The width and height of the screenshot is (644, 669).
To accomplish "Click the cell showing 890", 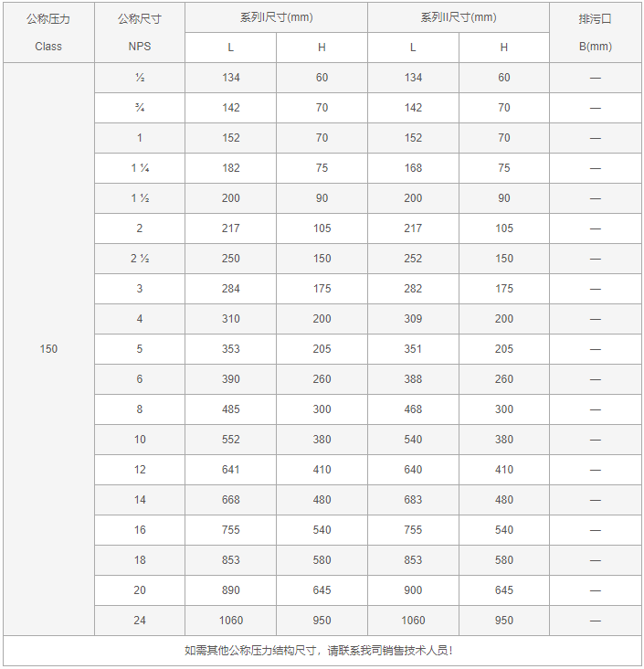I will (231, 590).
